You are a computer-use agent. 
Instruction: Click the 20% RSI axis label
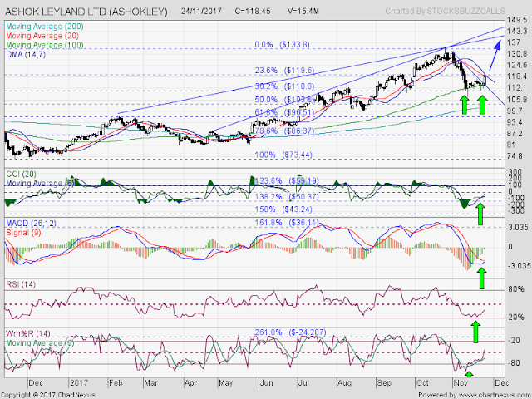(516, 318)
